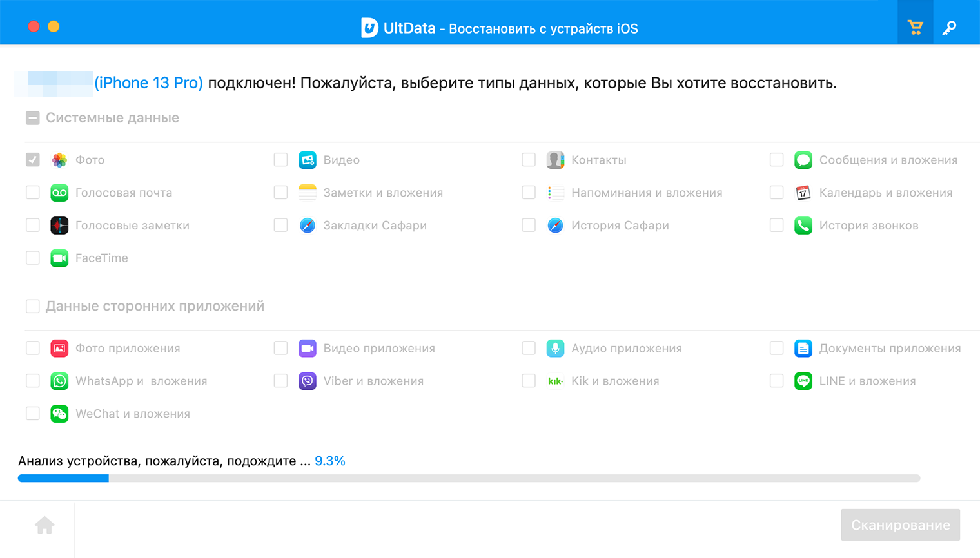Check the Контакты checkbox
This screenshot has width=980, height=558.
point(529,160)
